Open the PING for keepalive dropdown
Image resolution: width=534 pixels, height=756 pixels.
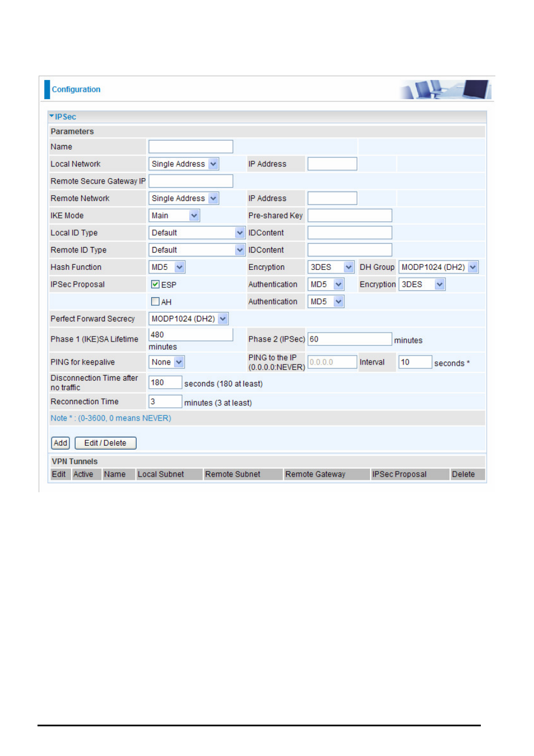pyautogui.click(x=167, y=362)
